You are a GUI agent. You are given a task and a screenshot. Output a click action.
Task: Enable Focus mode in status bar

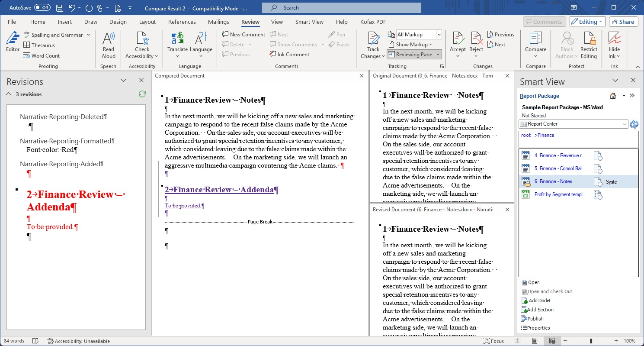[493, 341]
